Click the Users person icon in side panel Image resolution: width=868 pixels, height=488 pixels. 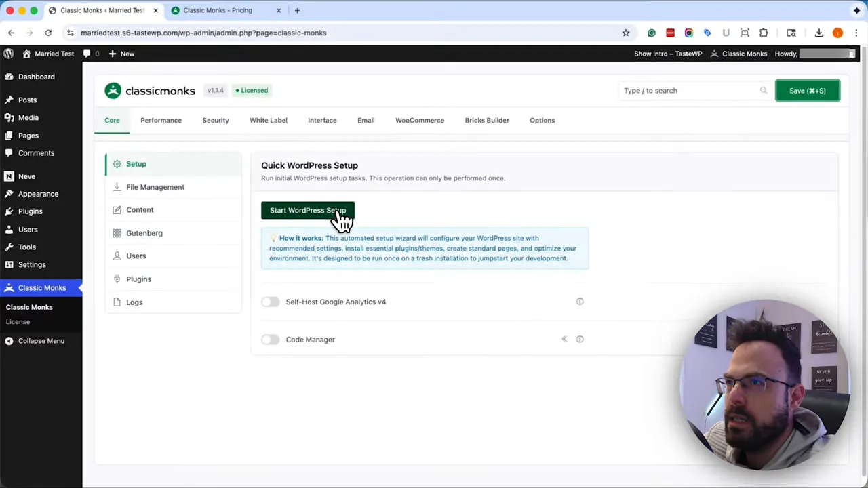point(117,256)
